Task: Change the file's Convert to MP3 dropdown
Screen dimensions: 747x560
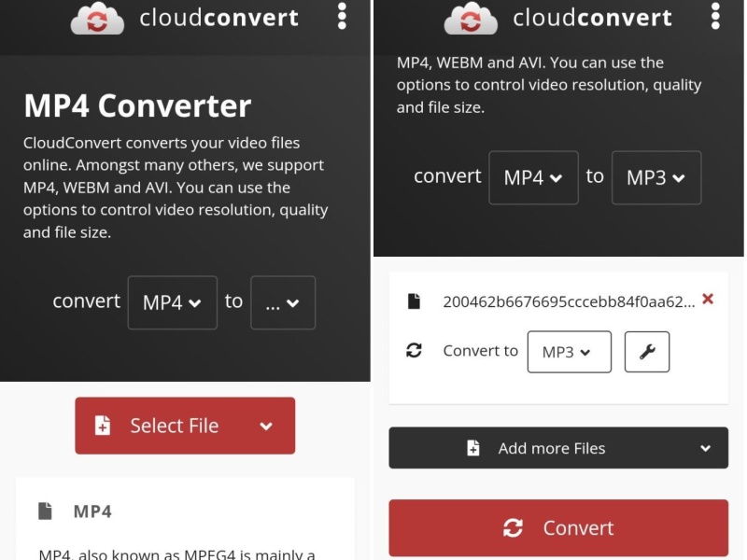Action: coord(569,352)
